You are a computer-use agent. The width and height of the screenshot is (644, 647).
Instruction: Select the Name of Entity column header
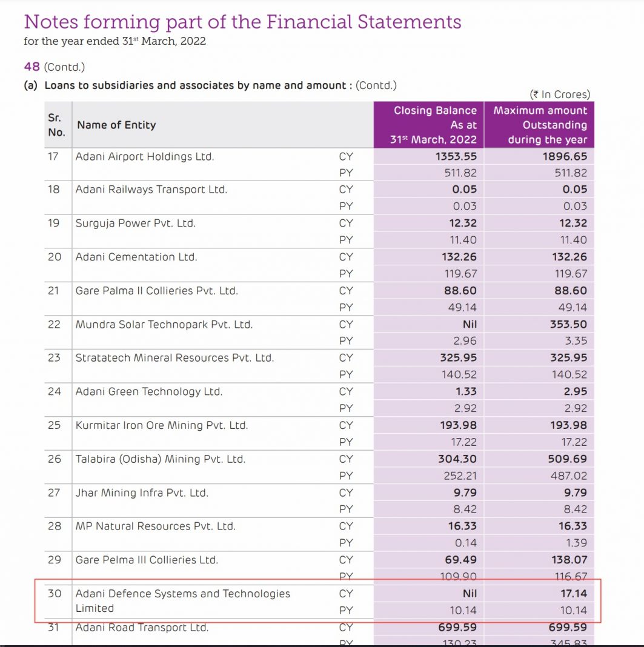[x=116, y=125]
